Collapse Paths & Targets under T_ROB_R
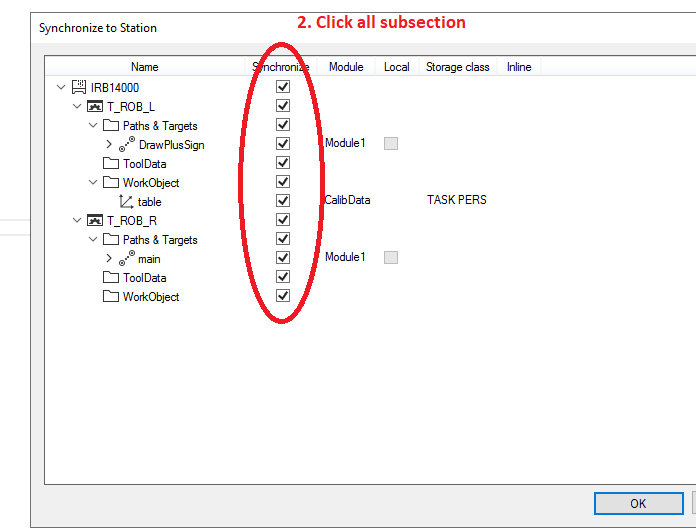 (x=93, y=239)
